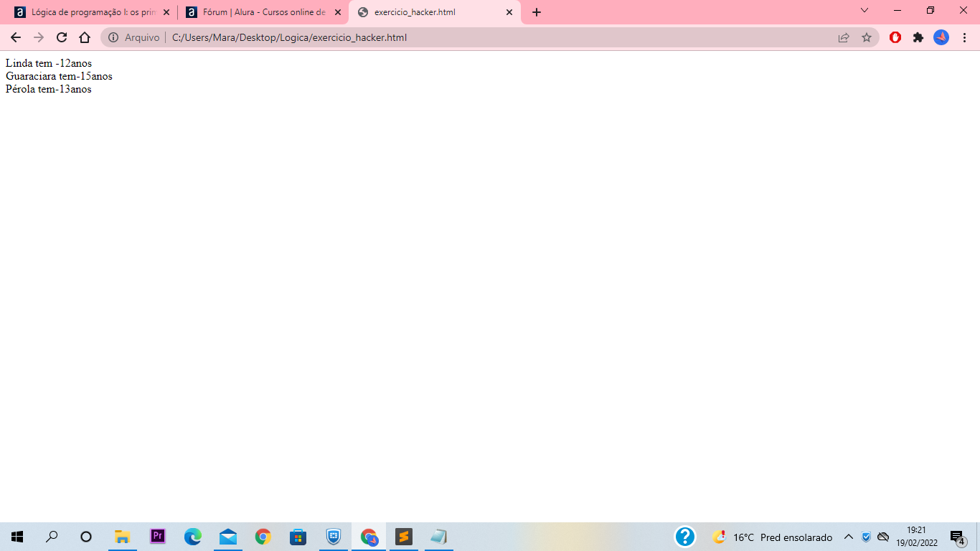Launch Adobe Premiere Pro from taskbar
The image size is (980, 551).
158,537
